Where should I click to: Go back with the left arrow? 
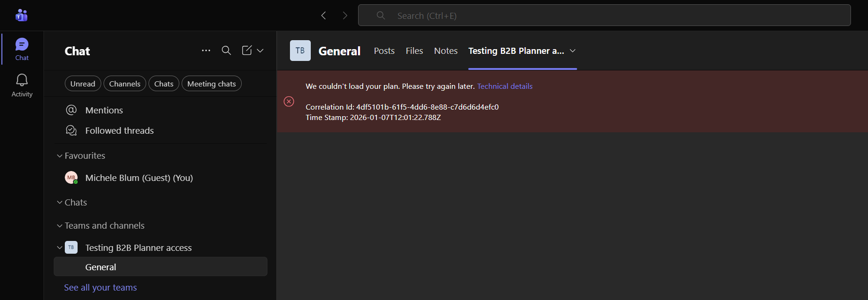324,16
